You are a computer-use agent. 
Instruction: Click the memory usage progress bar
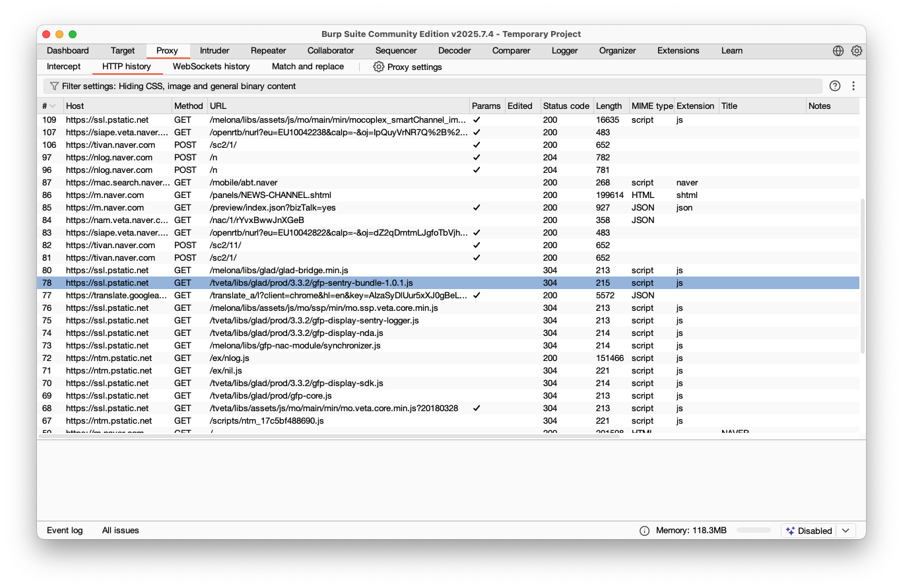coord(754,531)
